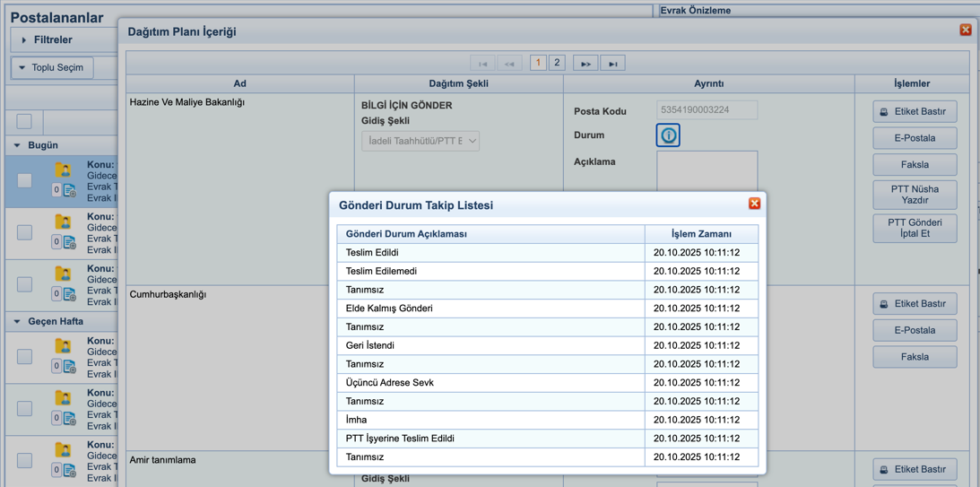Click PTT Gönderi İptal Et button
The width and height of the screenshot is (980, 487).
914,228
